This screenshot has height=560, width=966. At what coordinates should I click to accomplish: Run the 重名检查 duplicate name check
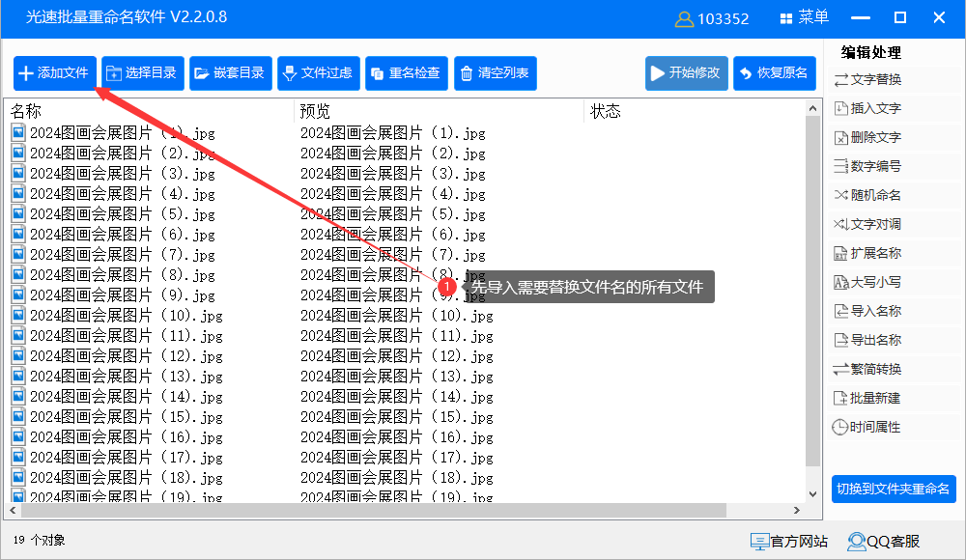point(407,73)
